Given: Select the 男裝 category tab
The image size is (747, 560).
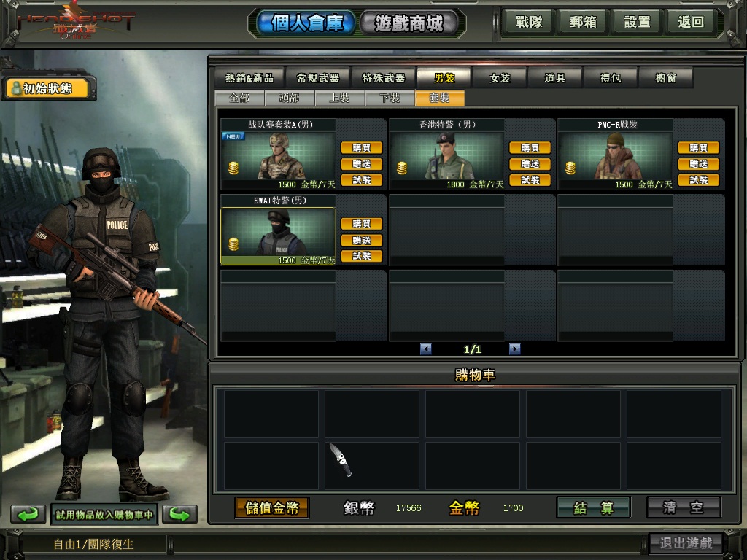Looking at the screenshot, I should [444, 77].
